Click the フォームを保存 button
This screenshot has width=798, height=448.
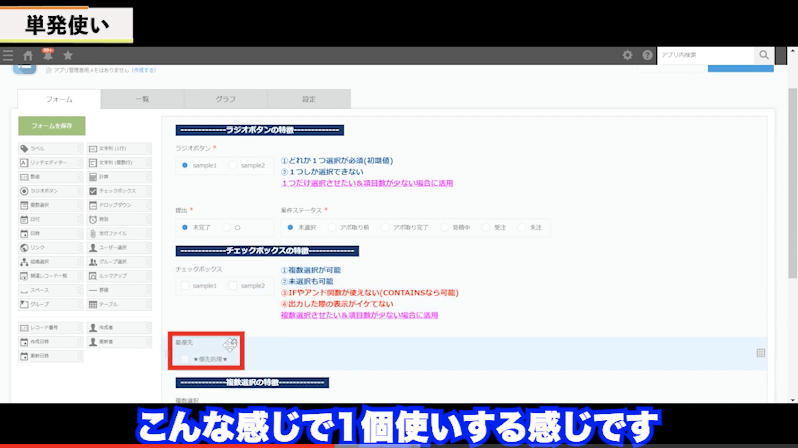(x=52, y=125)
